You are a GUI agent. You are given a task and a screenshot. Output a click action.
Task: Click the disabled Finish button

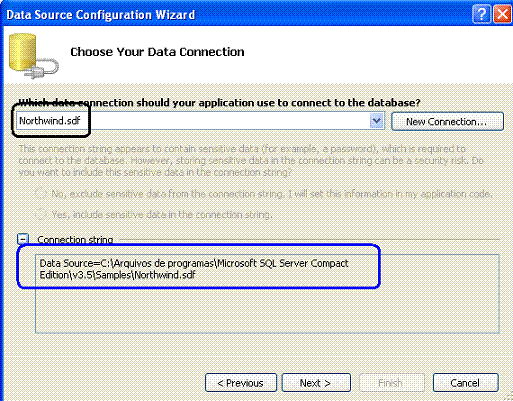tap(391, 383)
